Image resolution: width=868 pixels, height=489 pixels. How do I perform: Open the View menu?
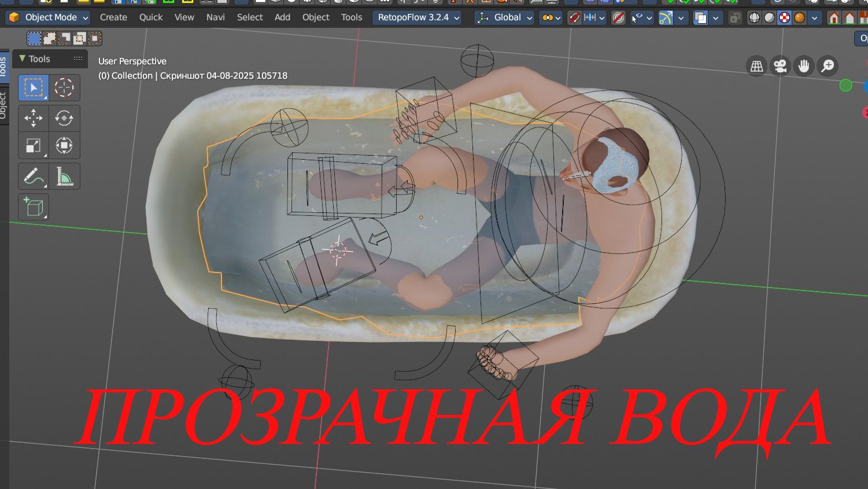(184, 17)
